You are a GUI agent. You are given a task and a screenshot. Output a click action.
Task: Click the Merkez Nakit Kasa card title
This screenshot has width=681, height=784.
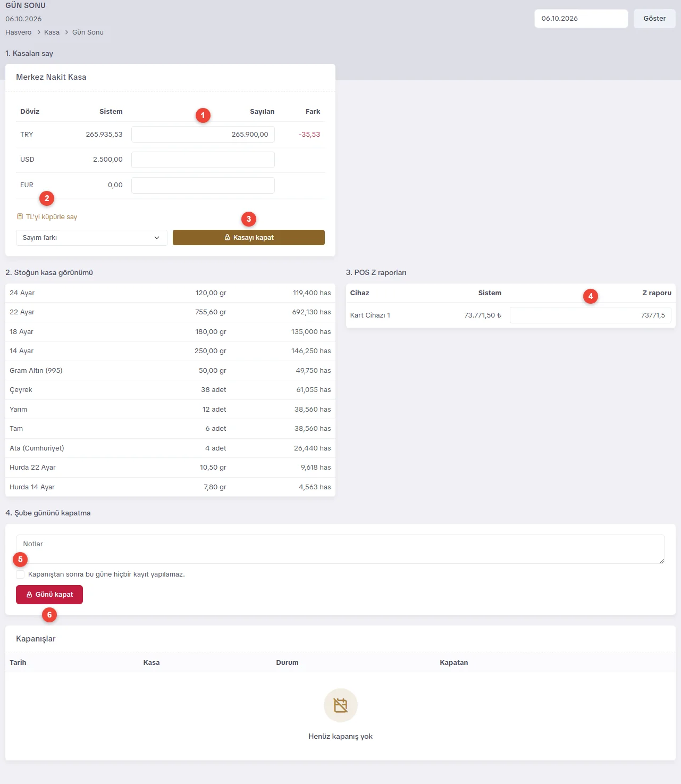point(51,77)
